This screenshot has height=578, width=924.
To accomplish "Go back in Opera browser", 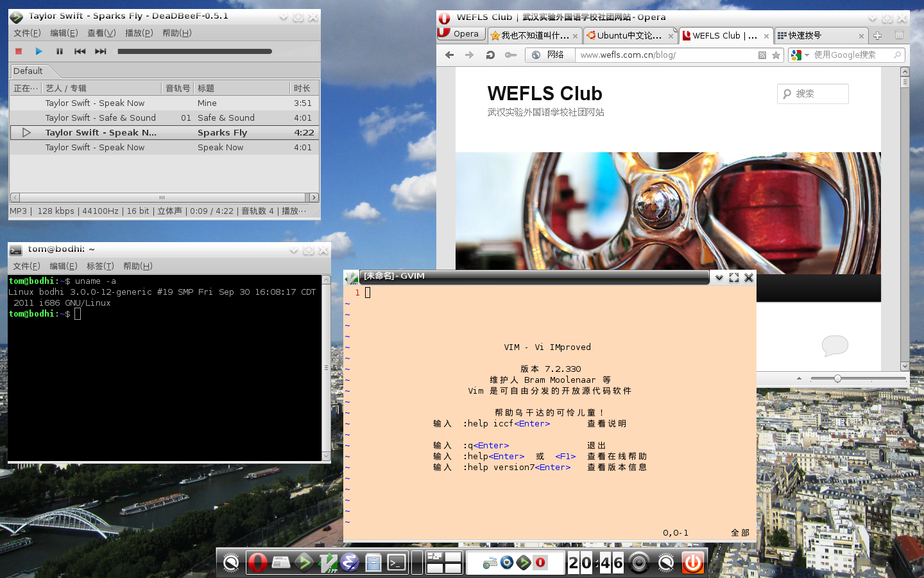I will click(449, 55).
